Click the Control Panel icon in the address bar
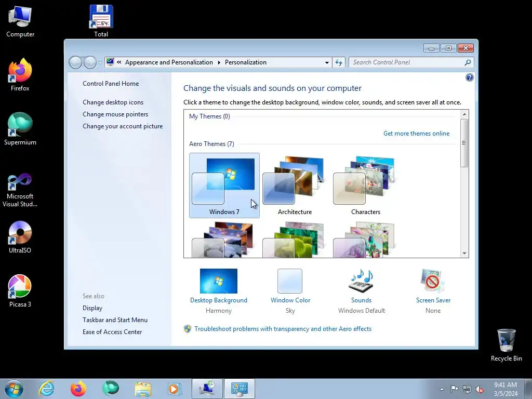Image resolution: width=532 pixels, height=399 pixels. pos(110,62)
